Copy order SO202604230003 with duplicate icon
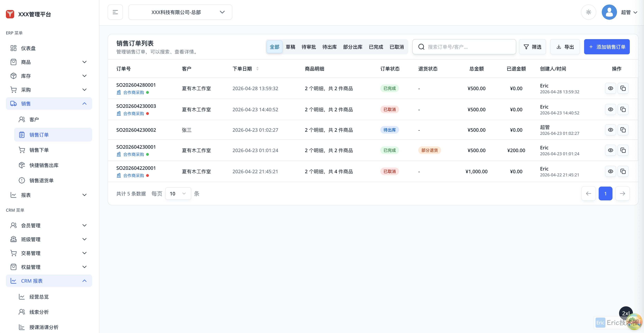 [x=623, y=109]
